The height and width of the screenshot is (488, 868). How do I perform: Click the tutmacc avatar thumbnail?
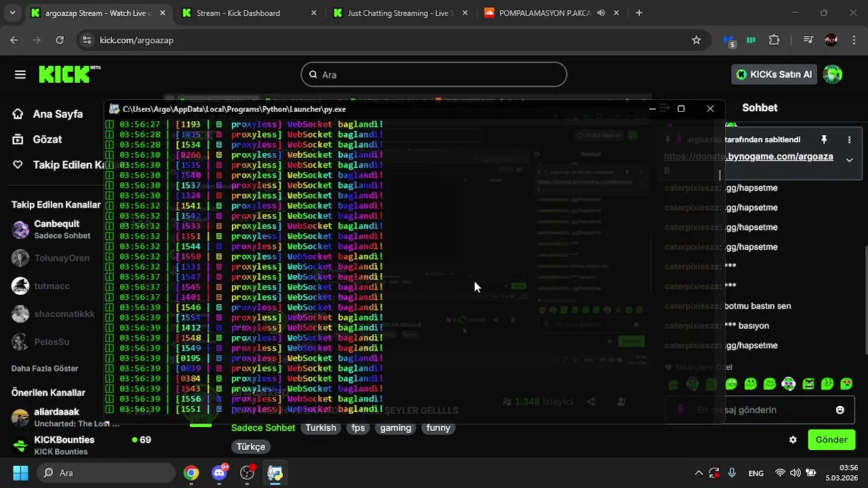click(20, 286)
